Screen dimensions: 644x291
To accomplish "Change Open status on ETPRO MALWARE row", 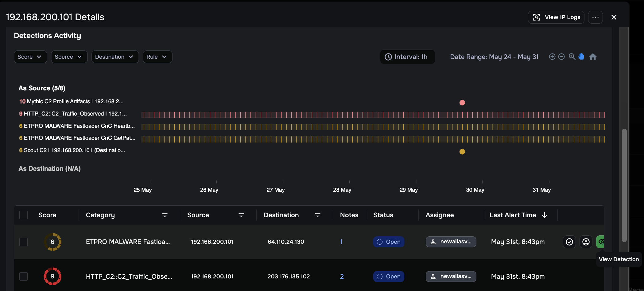I will pos(389,242).
